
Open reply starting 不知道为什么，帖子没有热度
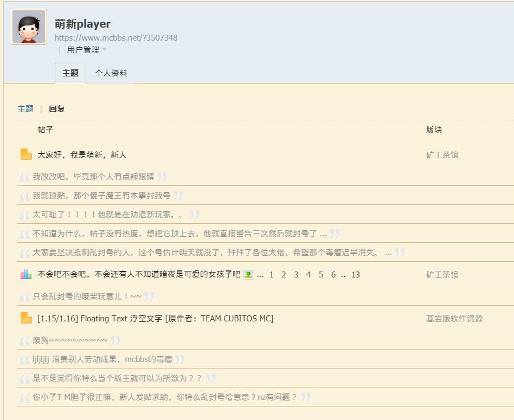pyautogui.click(x=179, y=234)
